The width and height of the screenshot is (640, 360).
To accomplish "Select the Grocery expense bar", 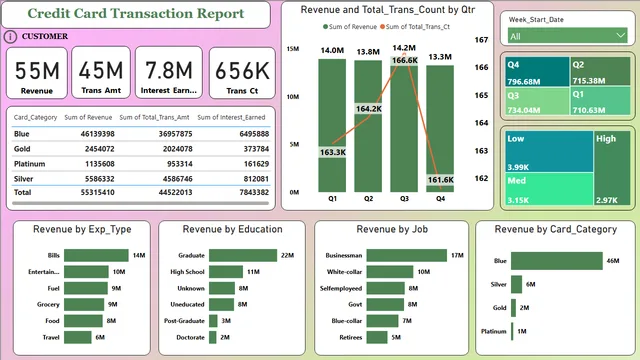I will point(84,304).
